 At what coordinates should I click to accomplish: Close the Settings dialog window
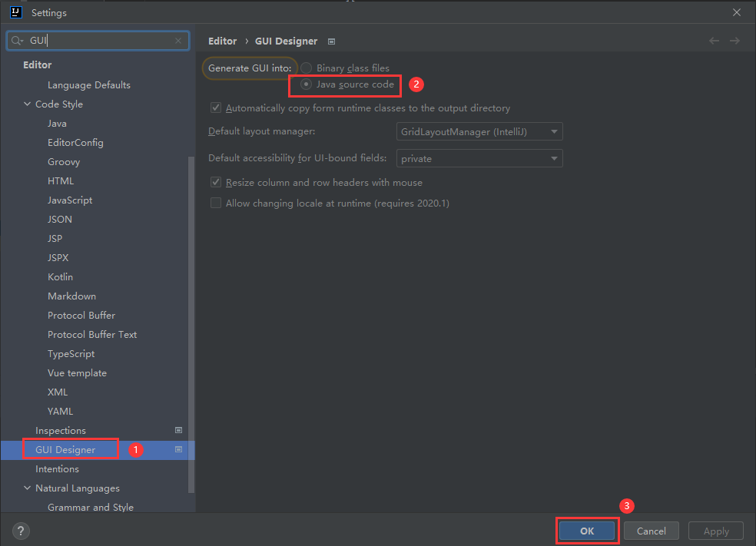737,12
